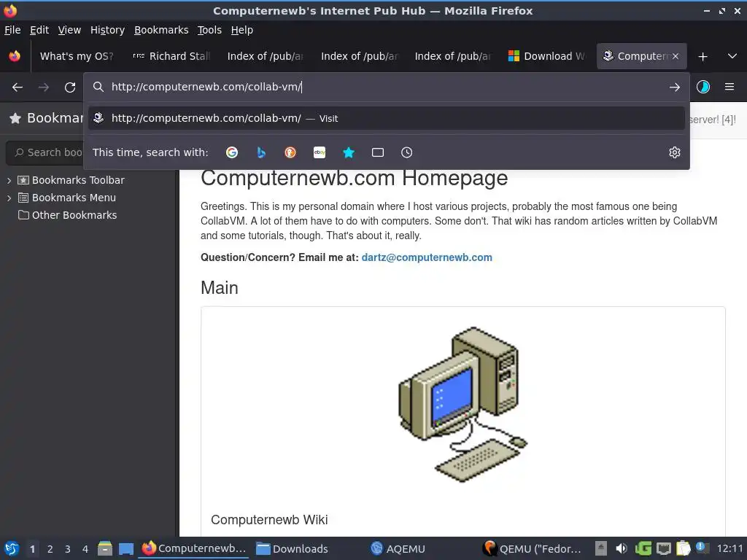The height and width of the screenshot is (560, 747).
Task: Reload the current page
Action: click(70, 87)
